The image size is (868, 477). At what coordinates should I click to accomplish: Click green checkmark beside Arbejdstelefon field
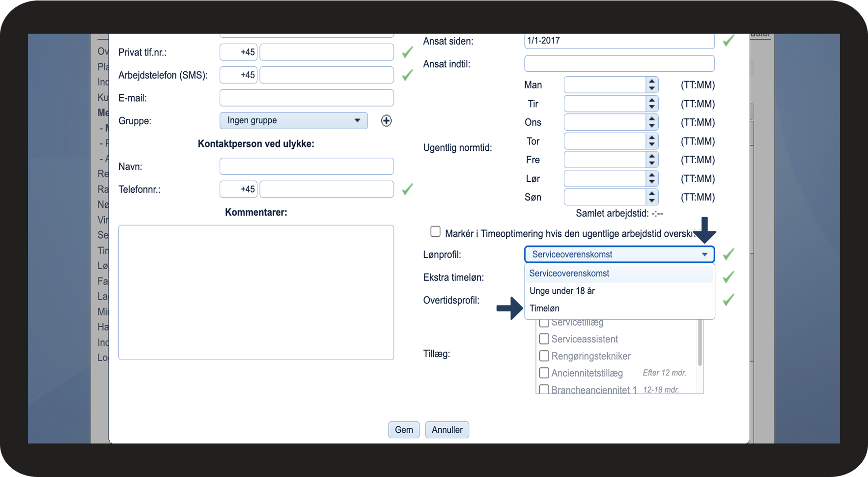pos(407,75)
